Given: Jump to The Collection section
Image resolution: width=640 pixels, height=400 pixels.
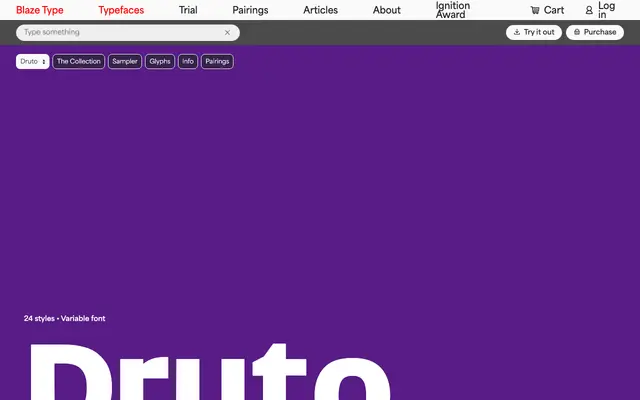Looking at the screenshot, I should [78, 62].
